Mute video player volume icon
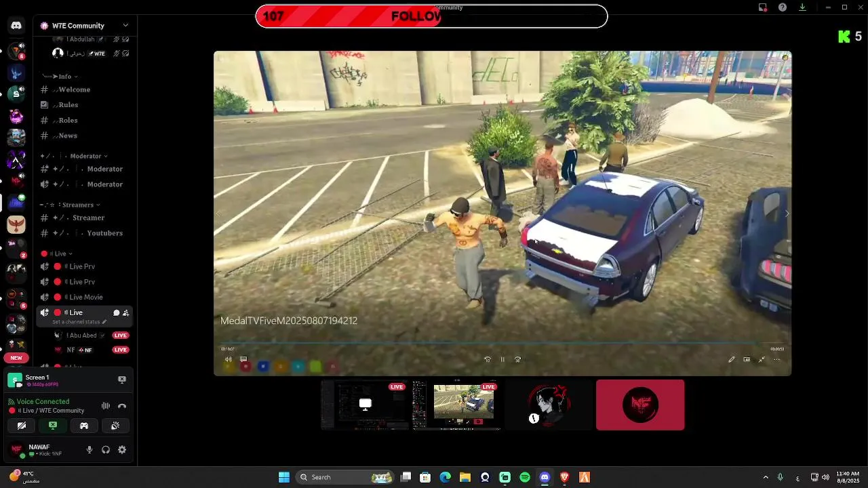The height and width of the screenshot is (488, 868). click(x=228, y=359)
